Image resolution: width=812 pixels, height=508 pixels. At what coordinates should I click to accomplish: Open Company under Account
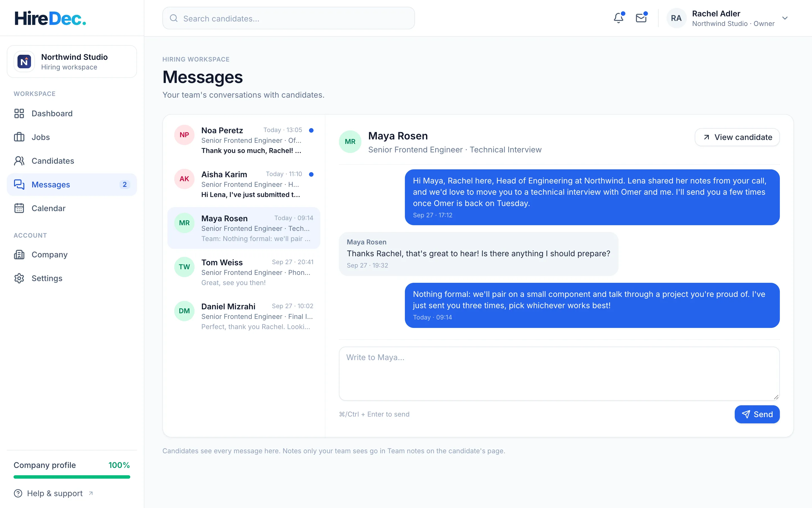pyautogui.click(x=72, y=255)
